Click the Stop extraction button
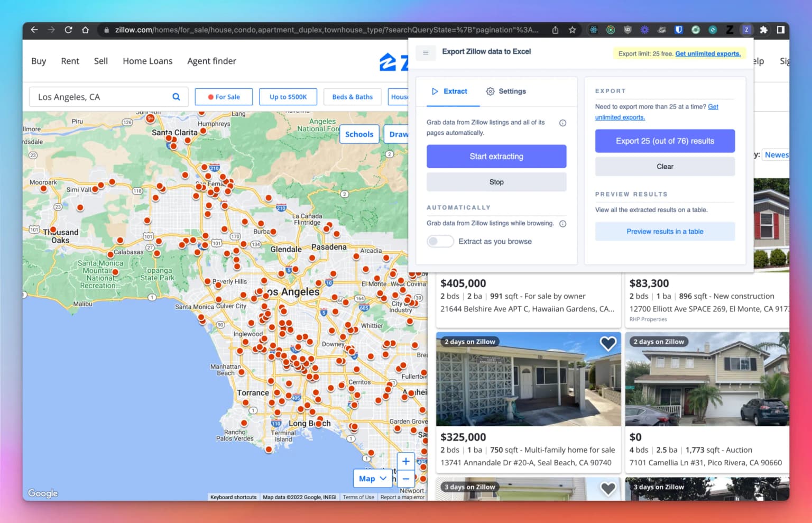 coord(496,182)
